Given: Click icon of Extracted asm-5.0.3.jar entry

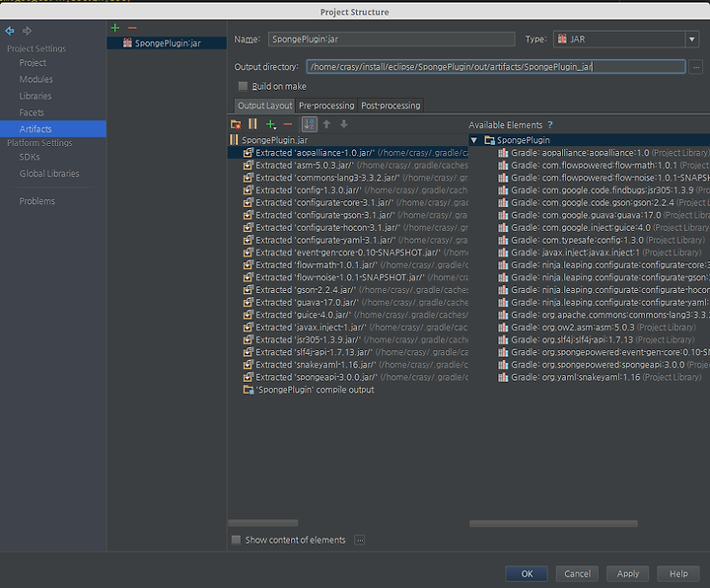Looking at the screenshot, I should tap(248, 166).
